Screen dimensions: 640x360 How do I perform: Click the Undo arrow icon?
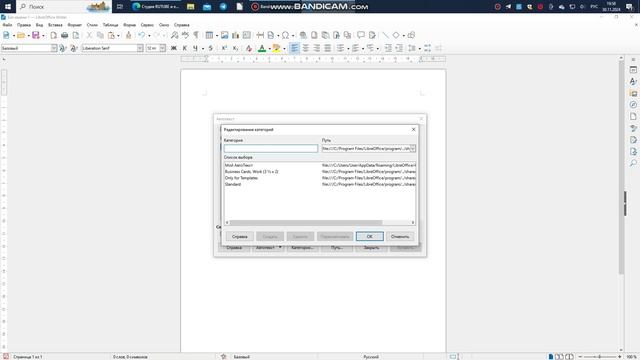point(141,36)
